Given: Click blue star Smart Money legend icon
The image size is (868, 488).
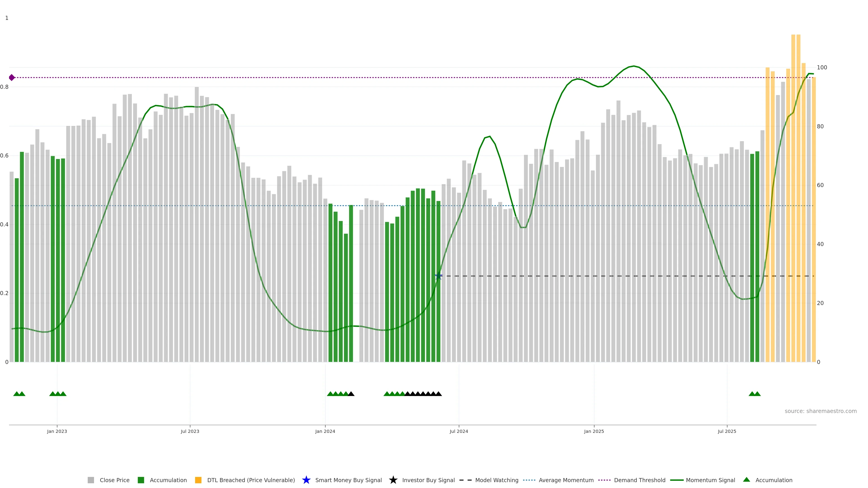Looking at the screenshot, I should 306,480.
